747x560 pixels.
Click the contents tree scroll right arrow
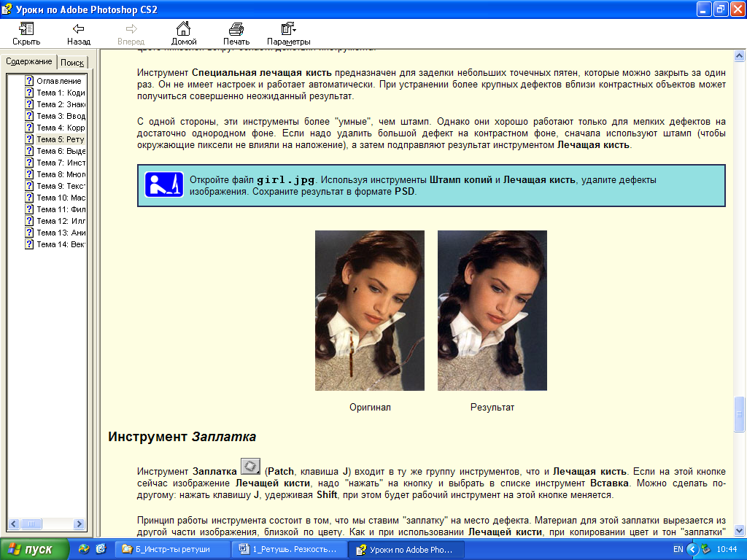pyautogui.click(x=79, y=524)
